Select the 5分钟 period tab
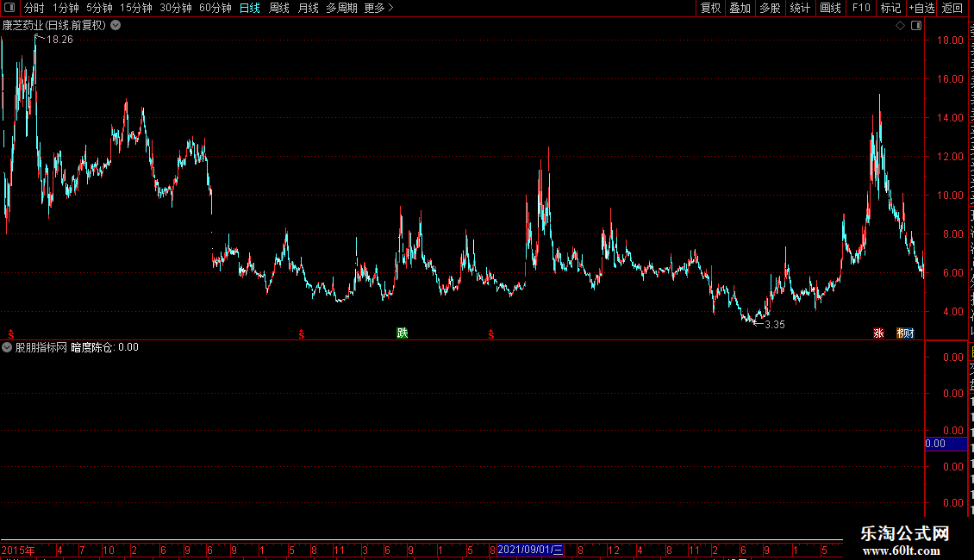 tap(99, 8)
